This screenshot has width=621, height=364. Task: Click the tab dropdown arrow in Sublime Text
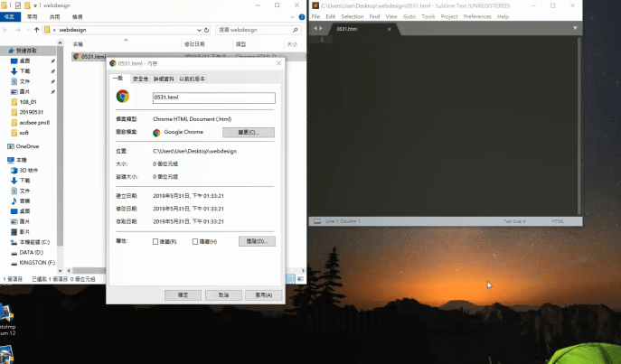[576, 28]
